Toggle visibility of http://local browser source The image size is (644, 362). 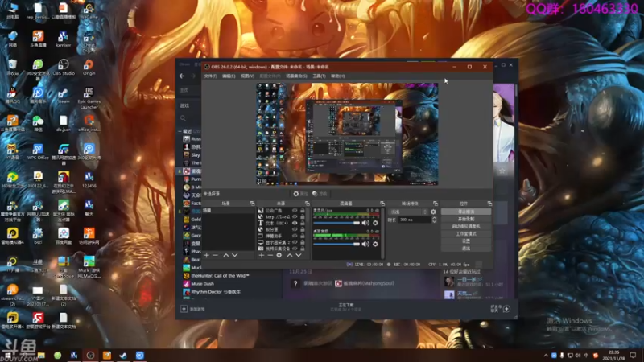tap(295, 216)
